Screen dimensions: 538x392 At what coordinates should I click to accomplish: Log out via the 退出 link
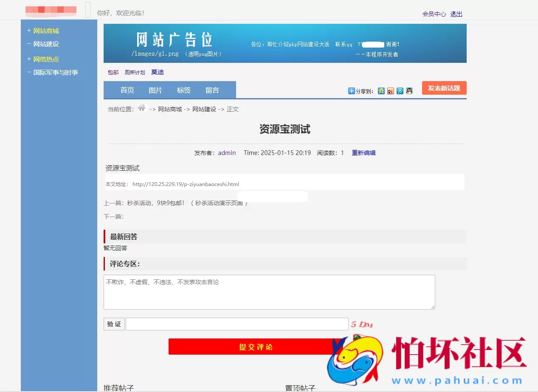pos(456,14)
